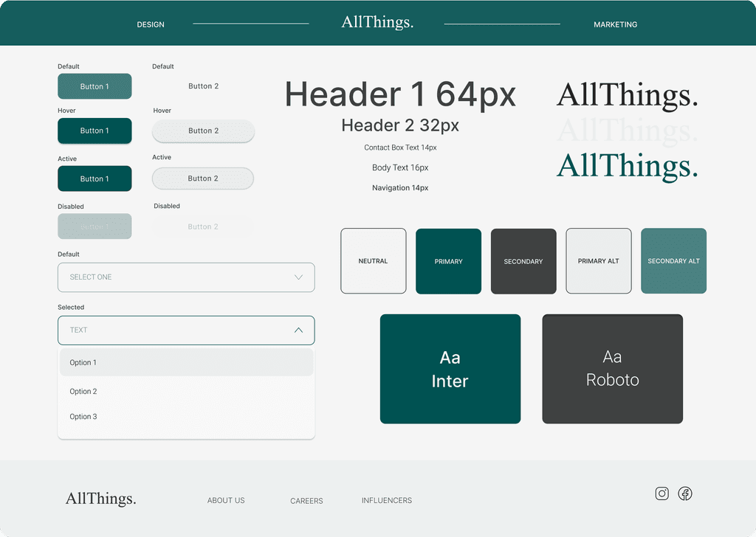This screenshot has height=537, width=756.
Task: Select the Inter font card
Action: (x=450, y=369)
